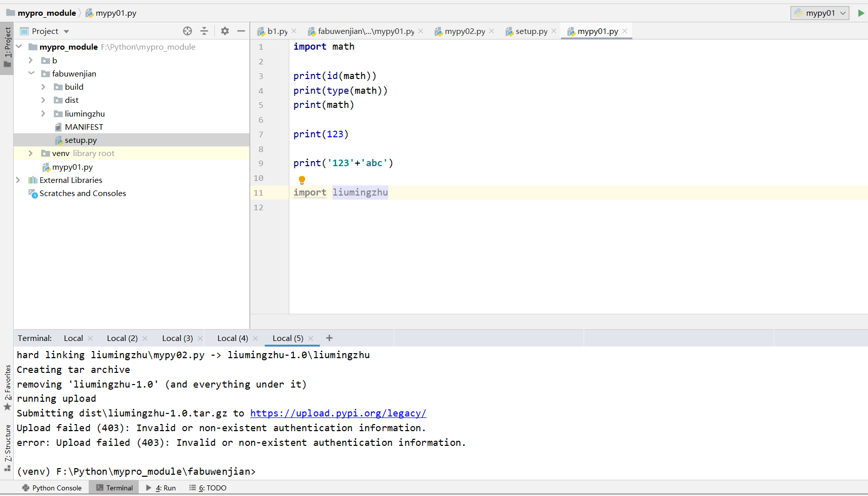Viewport: 868px width, 496px height.
Task: Close the Local (2) terminal tab
Action: point(145,338)
